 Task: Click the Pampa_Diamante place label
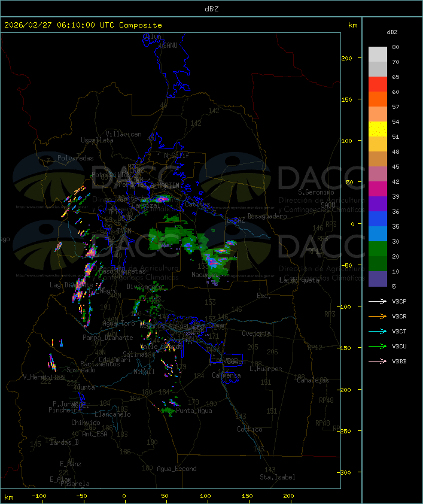108,338
